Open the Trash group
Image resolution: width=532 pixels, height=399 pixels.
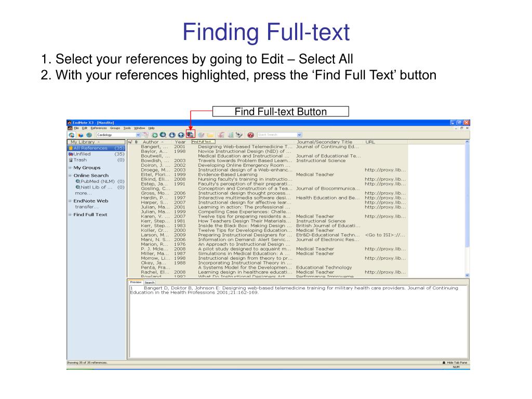click(96, 160)
